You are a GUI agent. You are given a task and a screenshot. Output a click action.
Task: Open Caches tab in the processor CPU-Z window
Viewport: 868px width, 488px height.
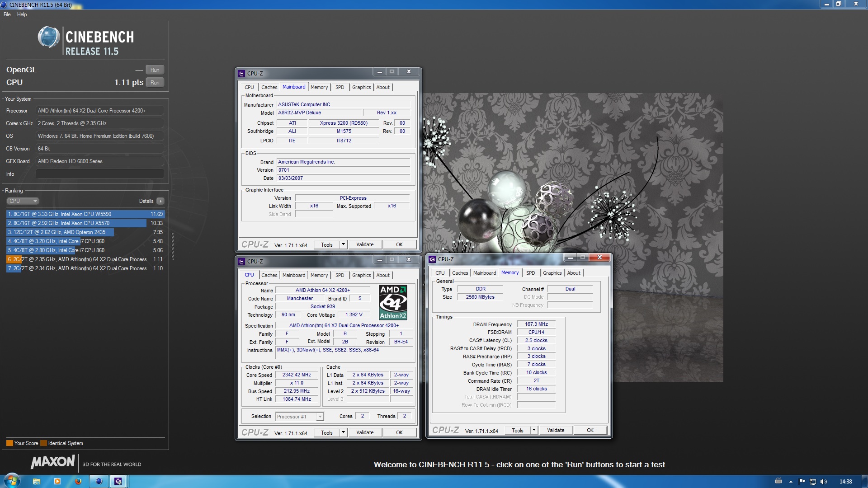tap(269, 275)
